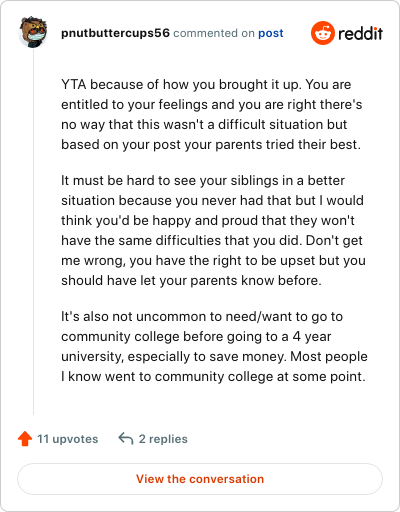This screenshot has width=400, height=512.
Task: Click the vertical thread line below the avatar
Action: click(33, 232)
